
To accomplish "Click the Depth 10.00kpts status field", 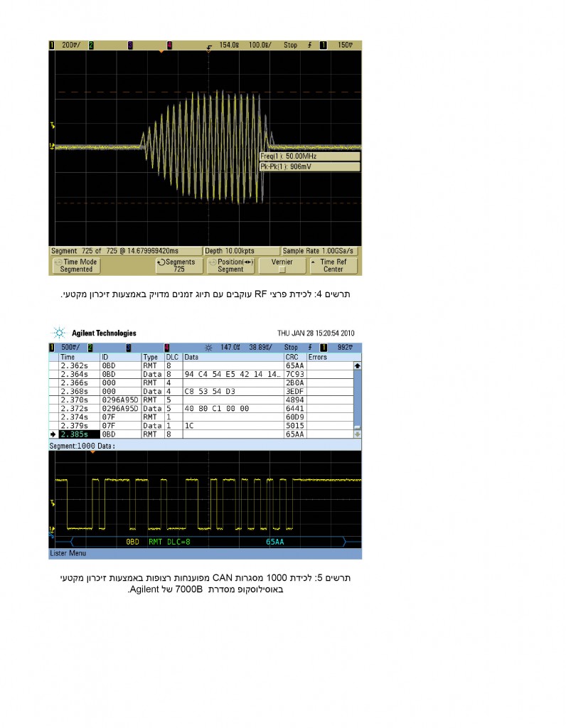I will (242, 251).
